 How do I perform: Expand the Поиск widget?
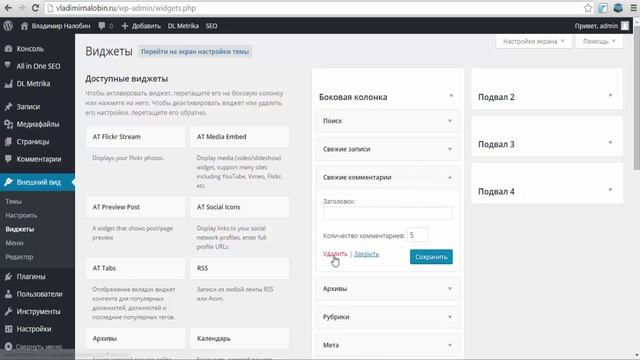450,121
